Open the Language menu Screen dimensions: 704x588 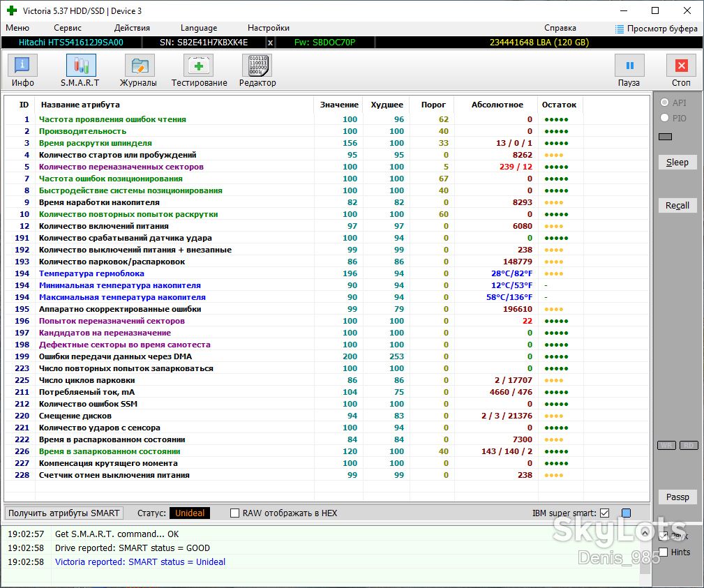(199, 28)
